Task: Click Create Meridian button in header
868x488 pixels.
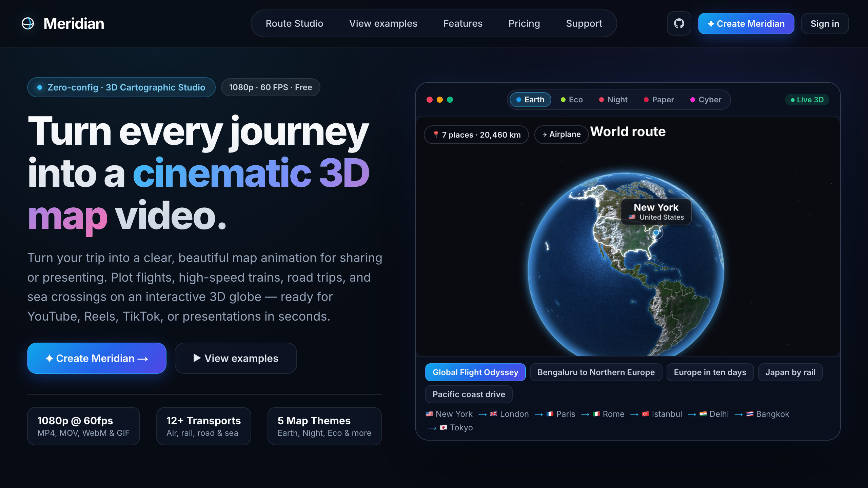Action: (x=746, y=23)
